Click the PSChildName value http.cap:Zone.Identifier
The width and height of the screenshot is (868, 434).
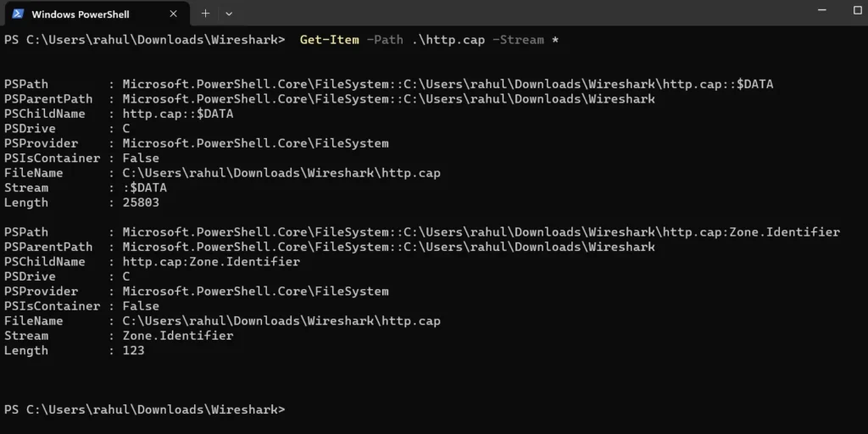[x=211, y=262]
